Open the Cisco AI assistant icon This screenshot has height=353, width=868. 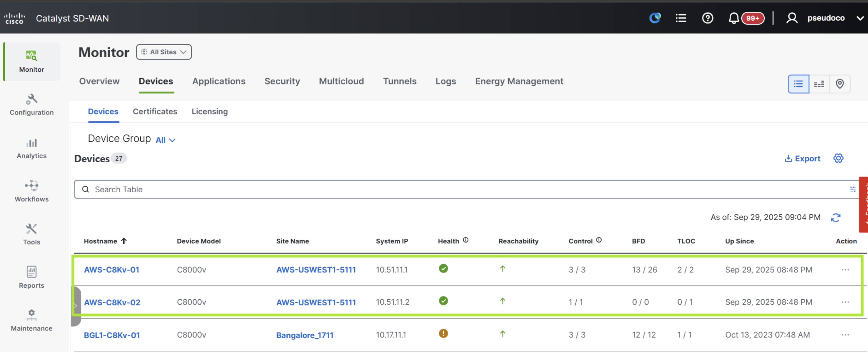coord(655,18)
